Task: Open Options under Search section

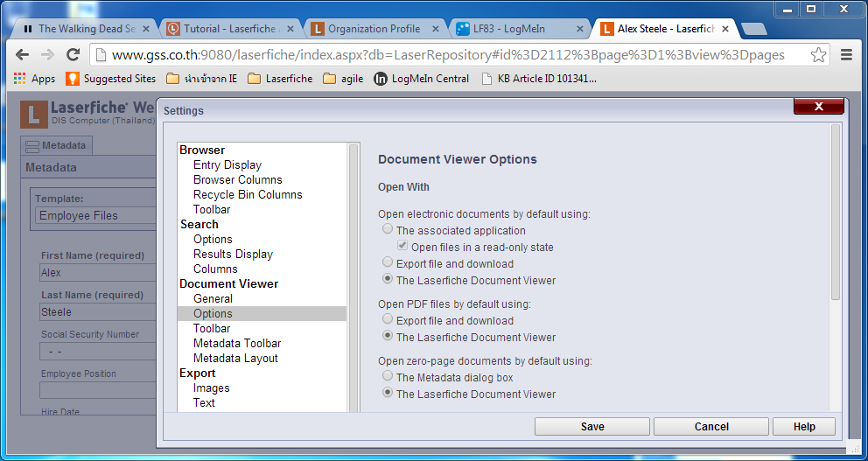Action: [213, 239]
